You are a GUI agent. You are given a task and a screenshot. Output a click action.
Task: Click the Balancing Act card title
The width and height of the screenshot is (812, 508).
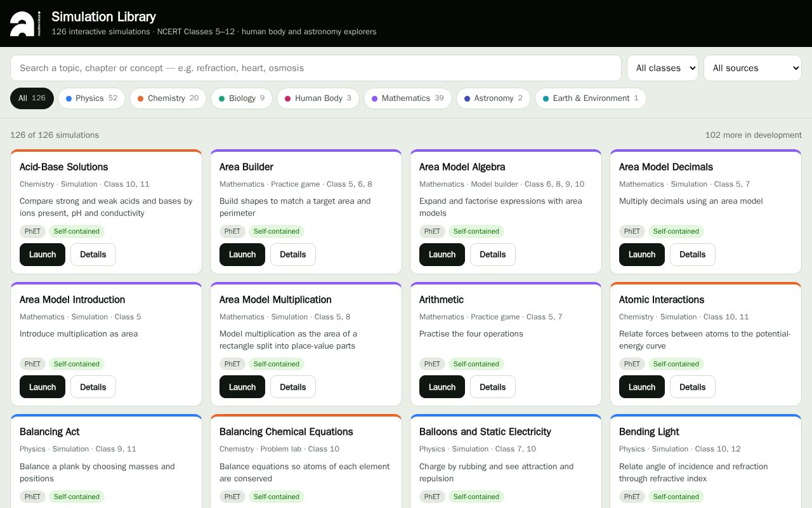tap(49, 432)
